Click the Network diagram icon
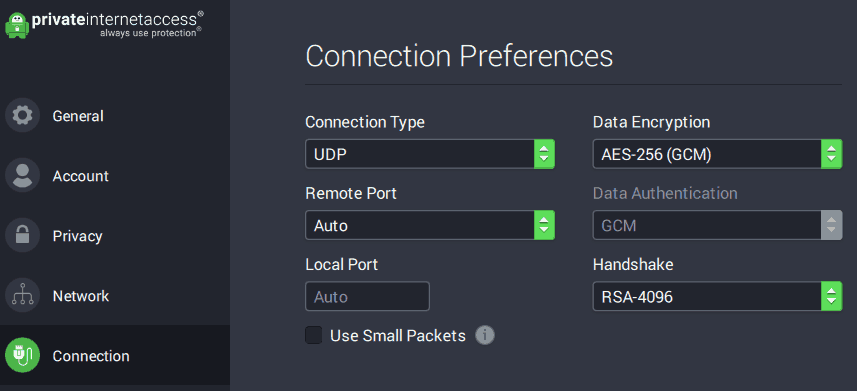The height and width of the screenshot is (391, 857). (x=22, y=296)
